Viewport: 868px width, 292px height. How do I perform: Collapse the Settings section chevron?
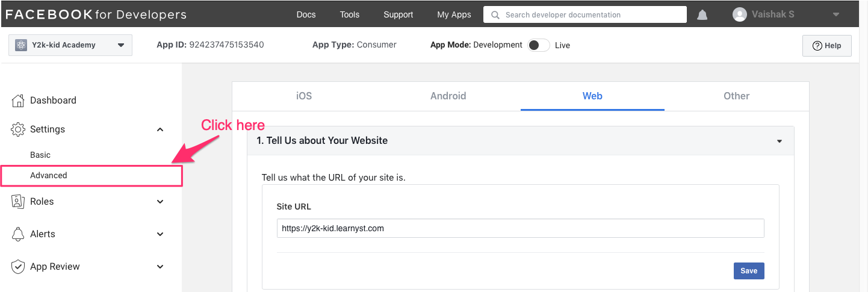[x=160, y=129]
